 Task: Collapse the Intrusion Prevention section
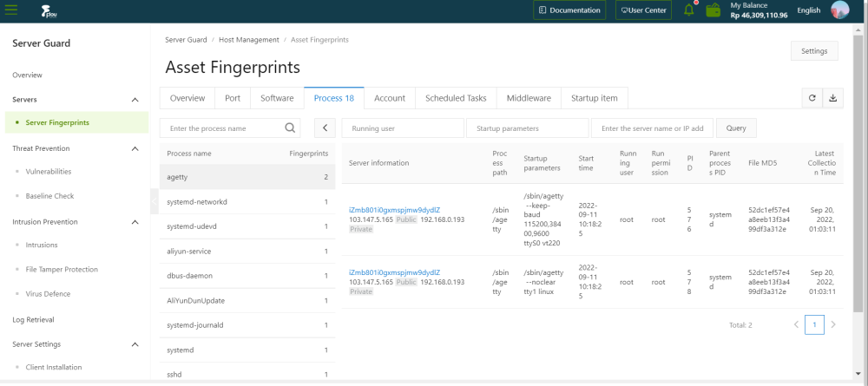click(x=135, y=222)
